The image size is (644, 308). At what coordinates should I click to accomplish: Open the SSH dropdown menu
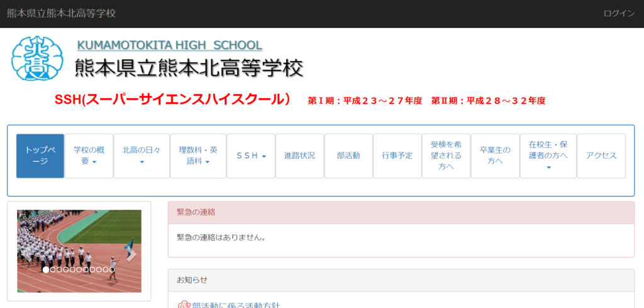coord(251,156)
